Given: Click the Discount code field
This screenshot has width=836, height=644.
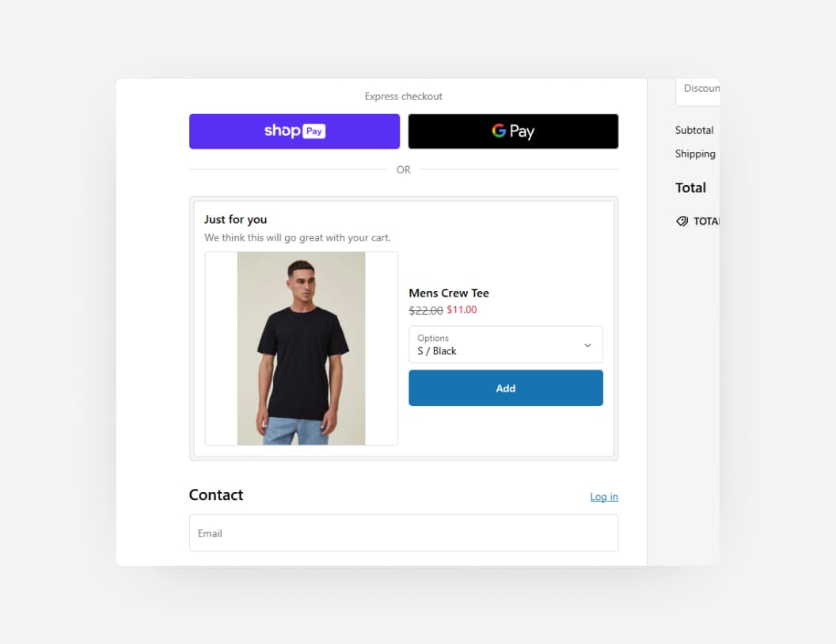Looking at the screenshot, I should (x=698, y=89).
